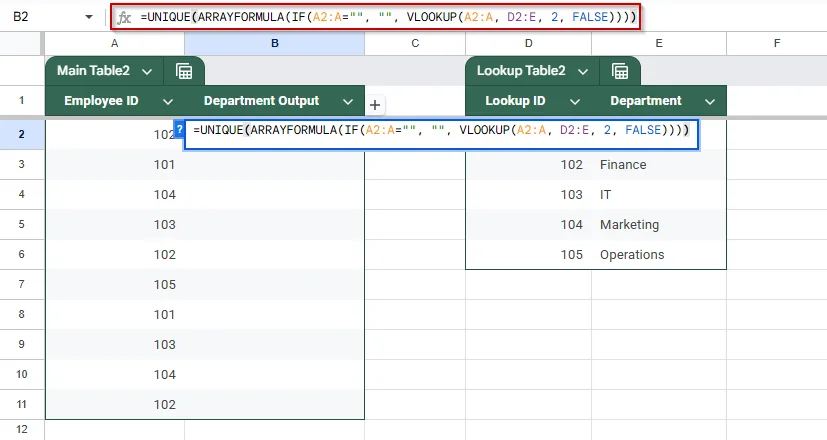Select the Operations department cell
827x440 pixels.
tap(659, 255)
